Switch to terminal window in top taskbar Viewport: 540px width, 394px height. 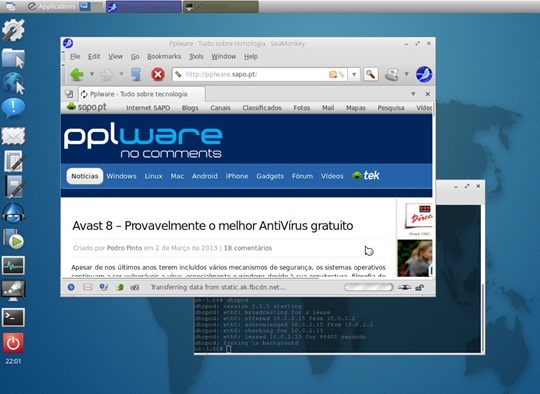point(221,7)
